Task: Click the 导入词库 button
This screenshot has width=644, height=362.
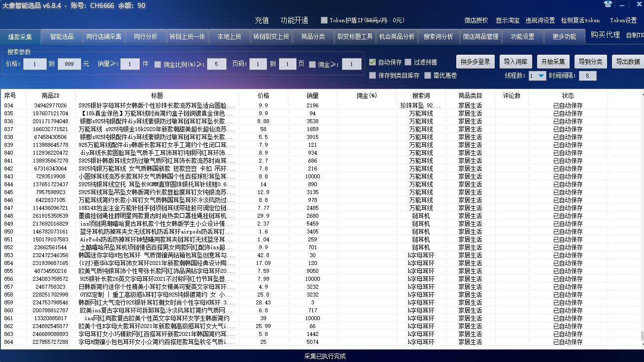Action: [x=516, y=62]
